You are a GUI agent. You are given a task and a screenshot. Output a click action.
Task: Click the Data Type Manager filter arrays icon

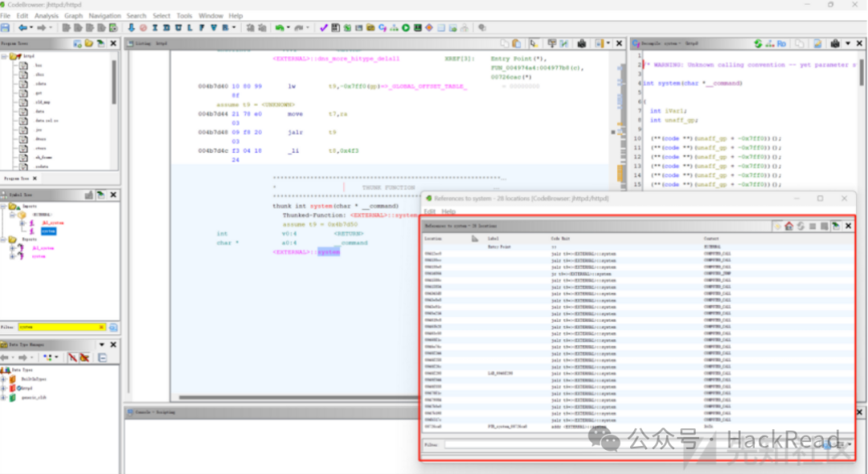click(72, 358)
